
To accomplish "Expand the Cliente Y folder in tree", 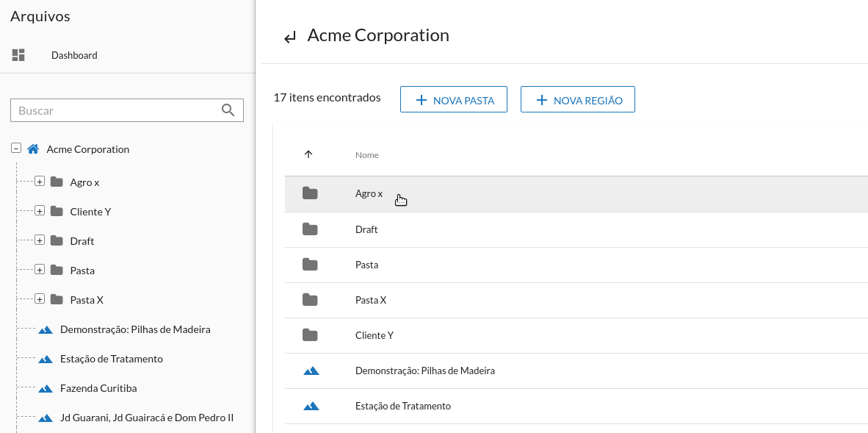I will point(40,211).
